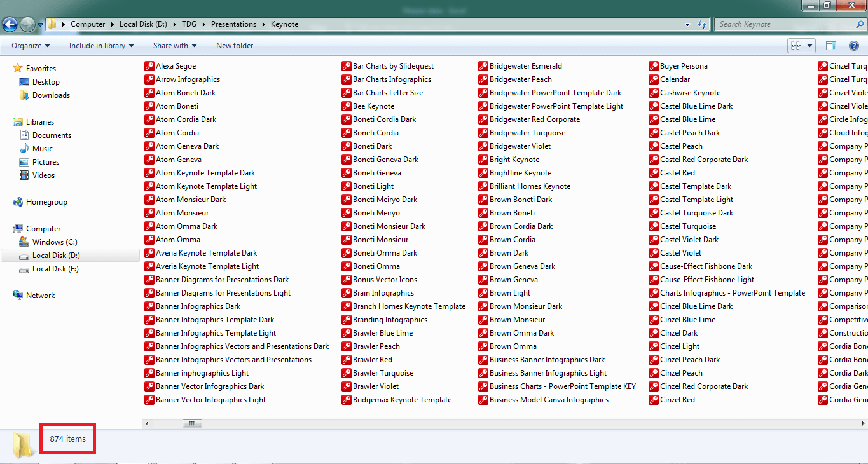Click the refresh button beside address bar
Screen dimensions: 868x464
[702, 24]
